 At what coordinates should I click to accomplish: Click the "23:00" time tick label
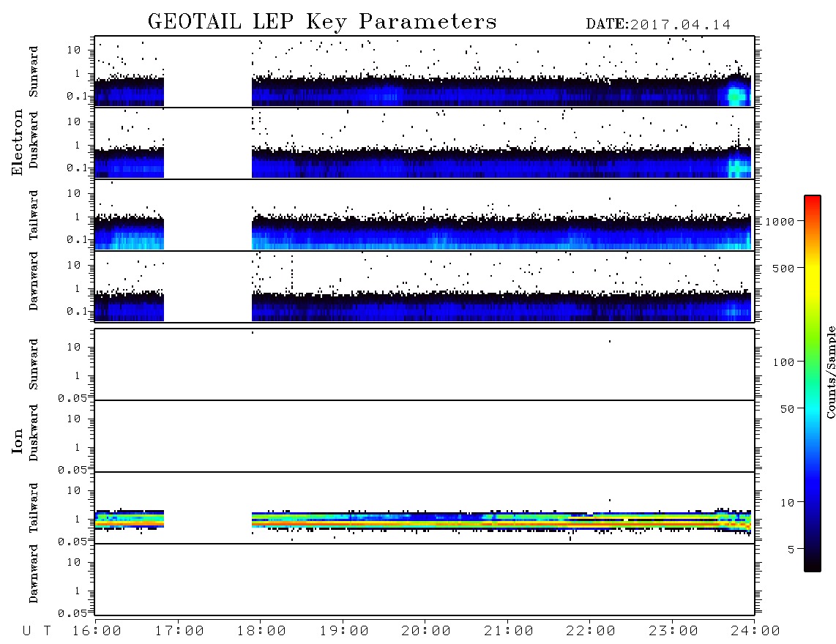pos(673,632)
